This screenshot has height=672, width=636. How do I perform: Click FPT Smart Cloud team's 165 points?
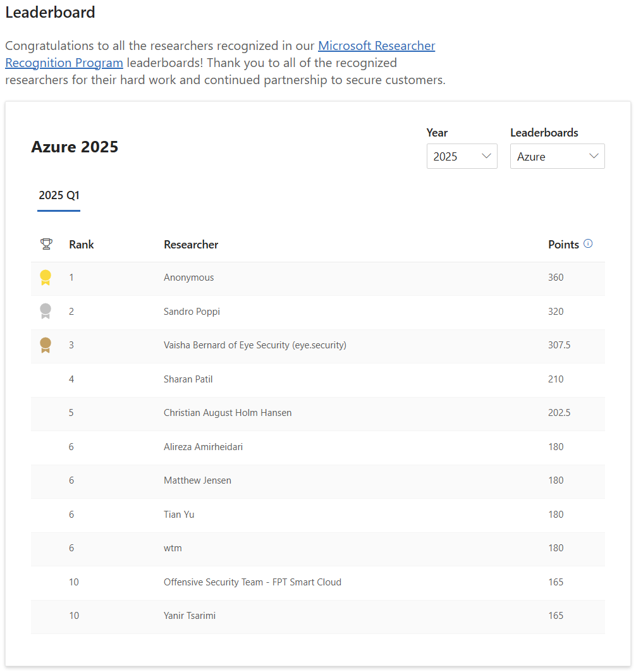(x=556, y=582)
